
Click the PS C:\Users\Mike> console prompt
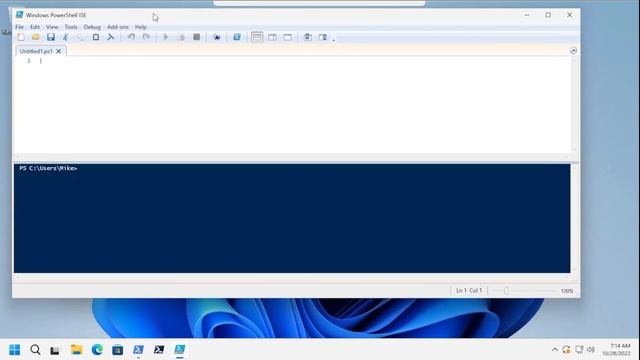coord(48,168)
